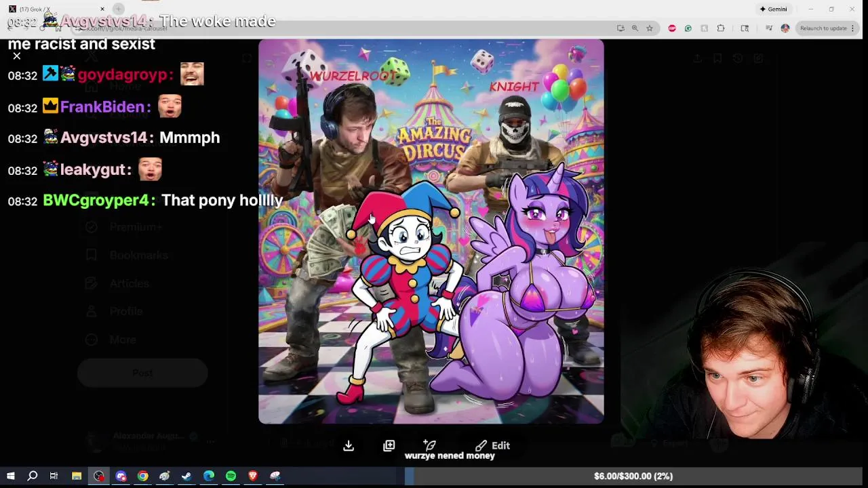Open the Windows Start menu
Image resolution: width=868 pixels, height=488 pixels.
point(10,476)
